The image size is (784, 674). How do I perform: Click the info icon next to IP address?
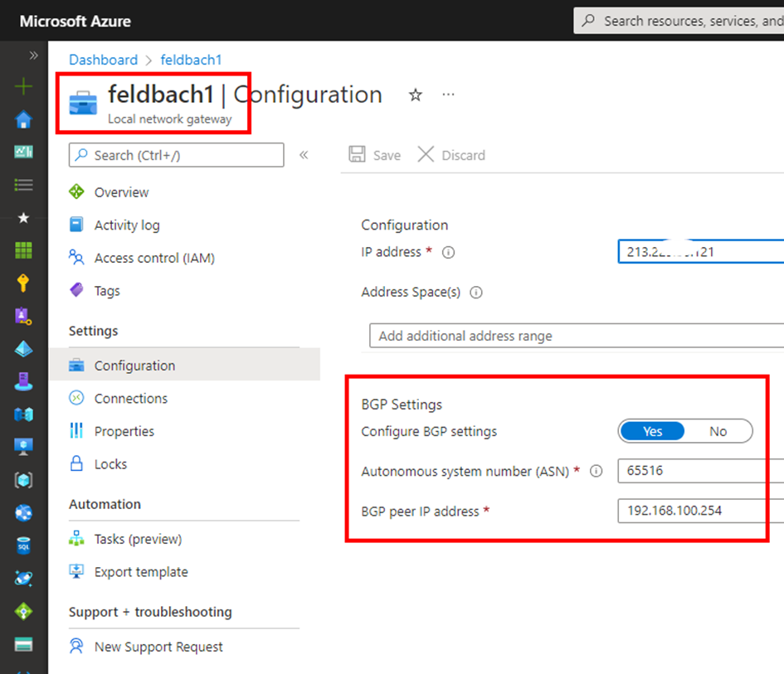point(449,252)
